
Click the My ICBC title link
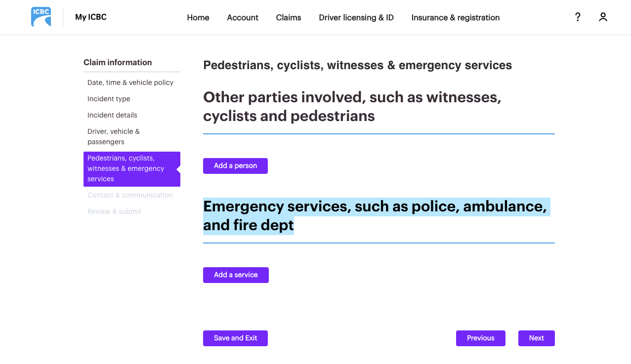click(x=91, y=17)
